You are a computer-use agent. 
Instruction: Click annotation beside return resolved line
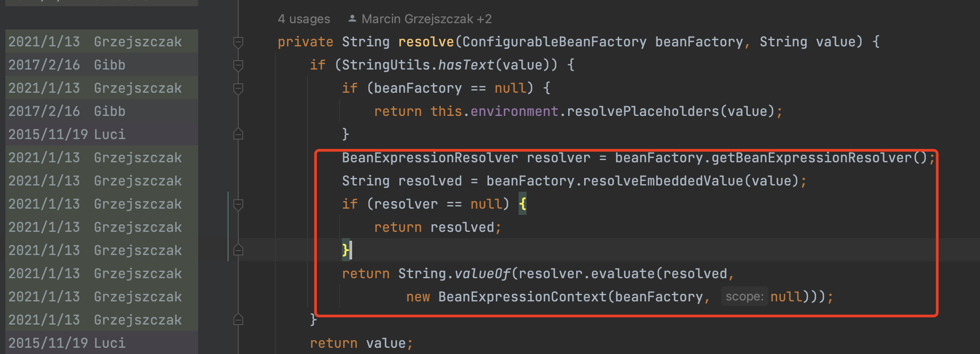point(102,227)
